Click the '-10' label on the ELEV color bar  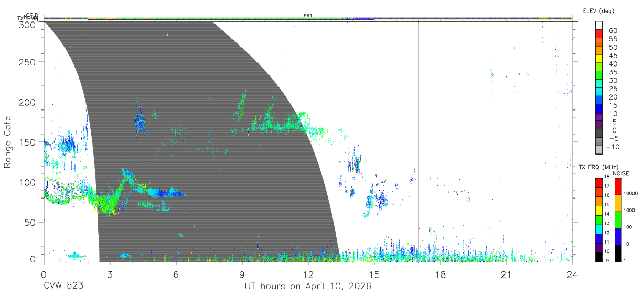pos(611,147)
